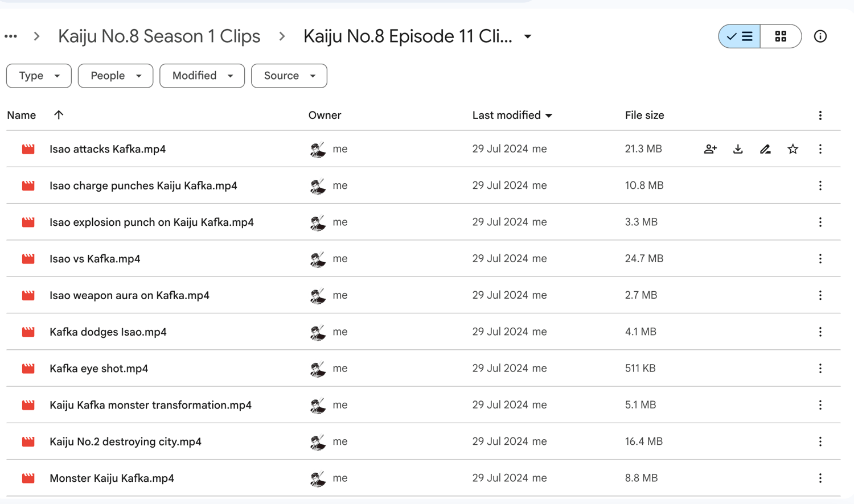This screenshot has width=854, height=504.
Task: Select Kaiju No.2 destroying city.mp4
Action: click(x=125, y=441)
